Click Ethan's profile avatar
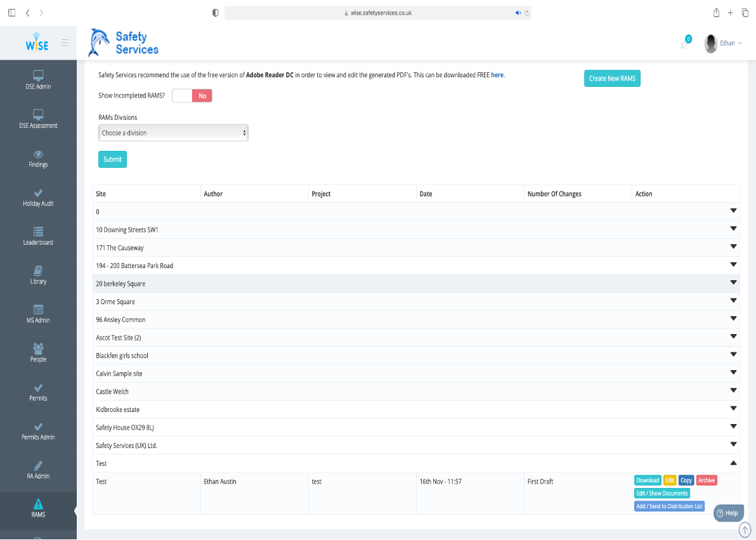 point(711,43)
